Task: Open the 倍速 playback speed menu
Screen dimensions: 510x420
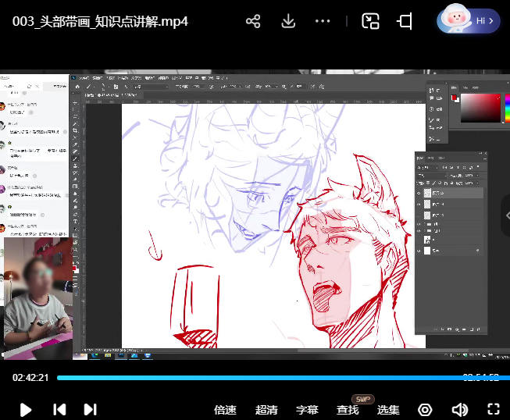Action: 225,410
